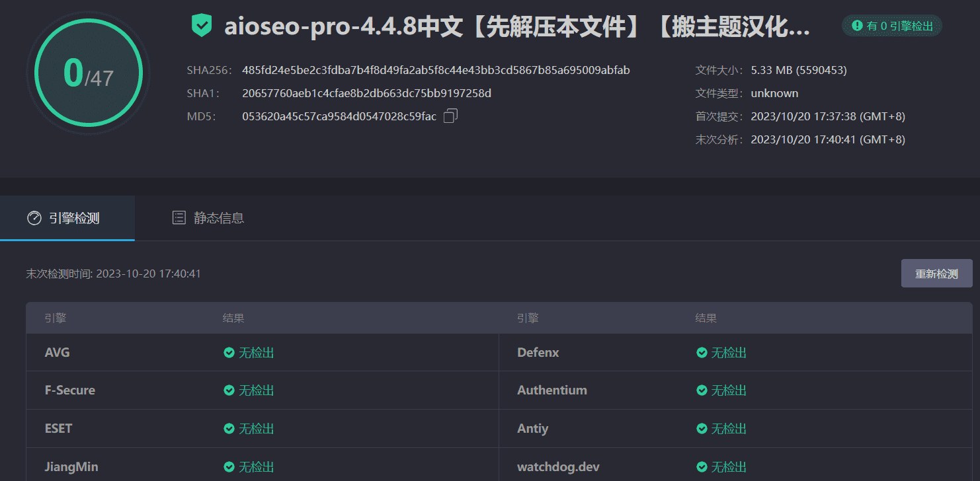The width and height of the screenshot is (980, 481).
Task: Click the MD5: label
Action: coord(201,116)
